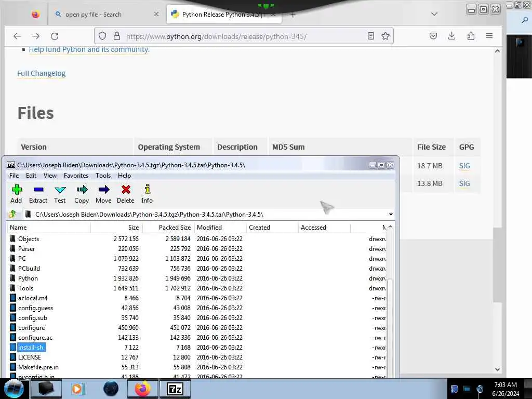Open the list all tabs dropdown
Screen dimensions: 532x399
(x=434, y=14)
